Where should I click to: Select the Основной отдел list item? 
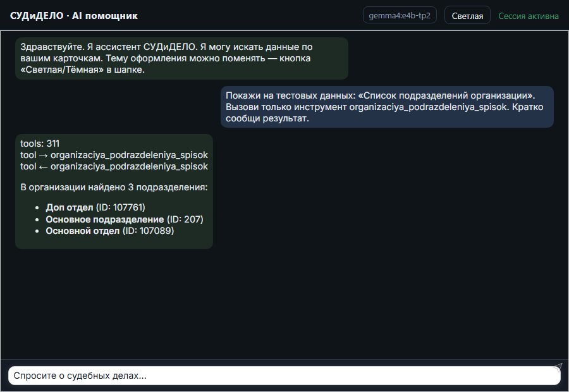109,231
